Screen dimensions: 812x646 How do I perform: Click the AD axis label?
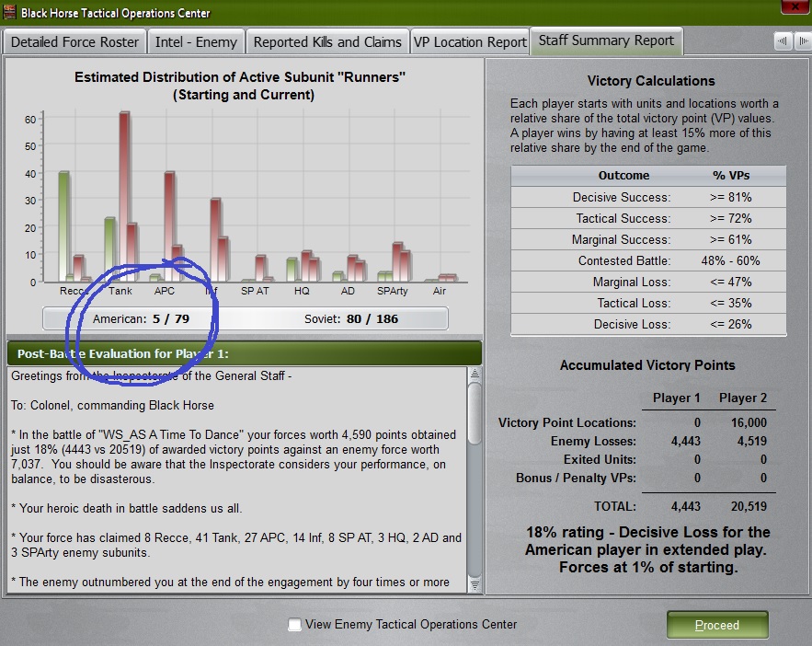(x=348, y=291)
